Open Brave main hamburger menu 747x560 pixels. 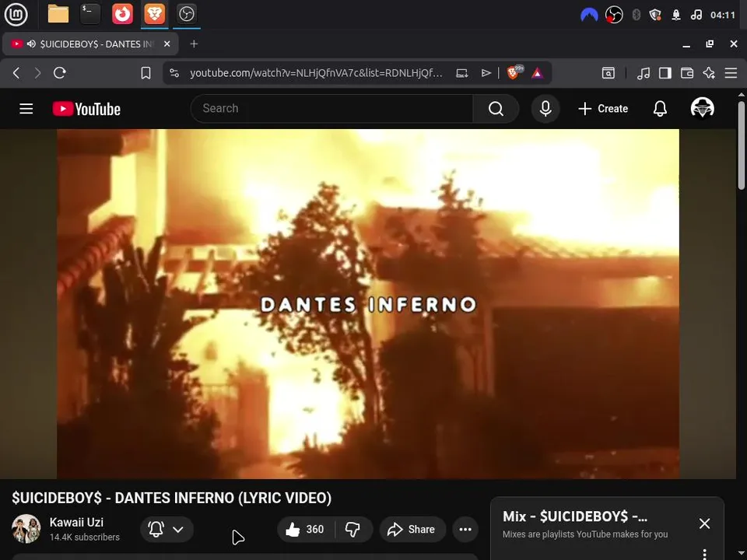[x=731, y=73]
